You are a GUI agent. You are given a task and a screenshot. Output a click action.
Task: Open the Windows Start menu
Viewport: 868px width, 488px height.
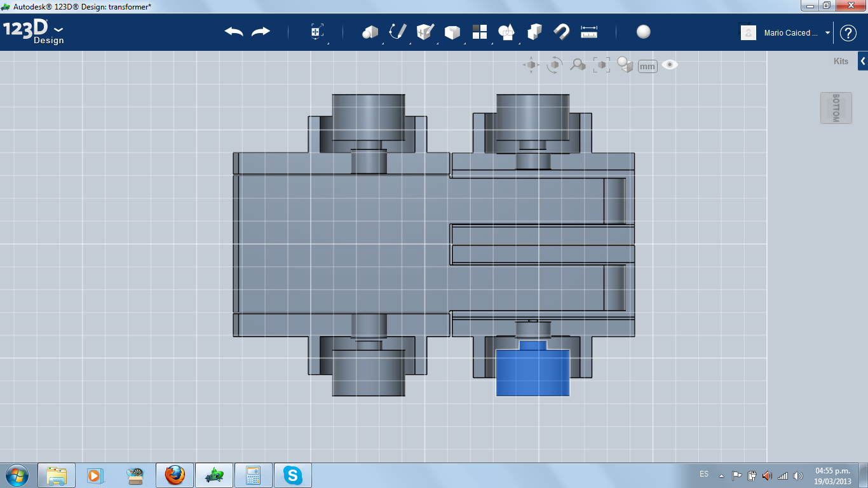(17, 475)
